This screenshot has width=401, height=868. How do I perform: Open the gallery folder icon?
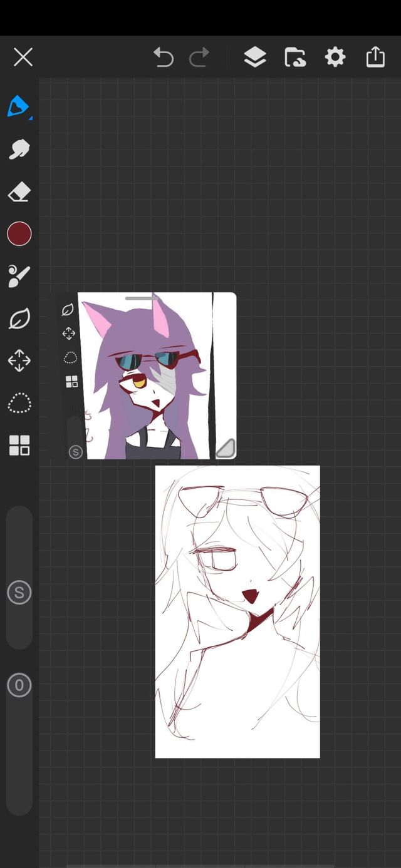click(x=294, y=58)
